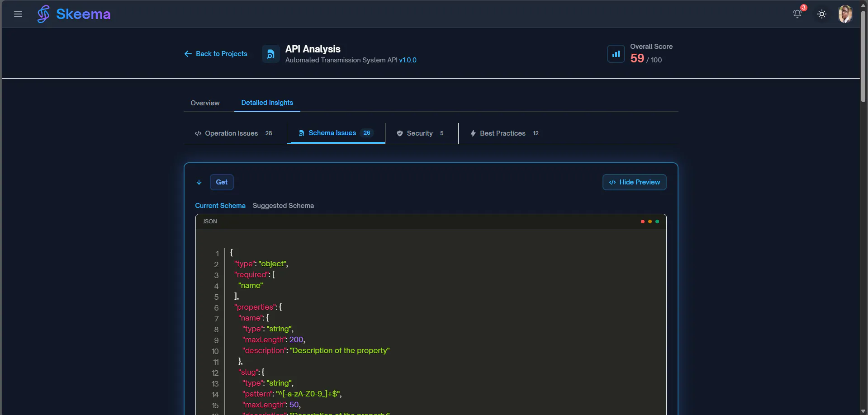
Task: Click the "maxLength": 50 code line
Action: [271, 405]
